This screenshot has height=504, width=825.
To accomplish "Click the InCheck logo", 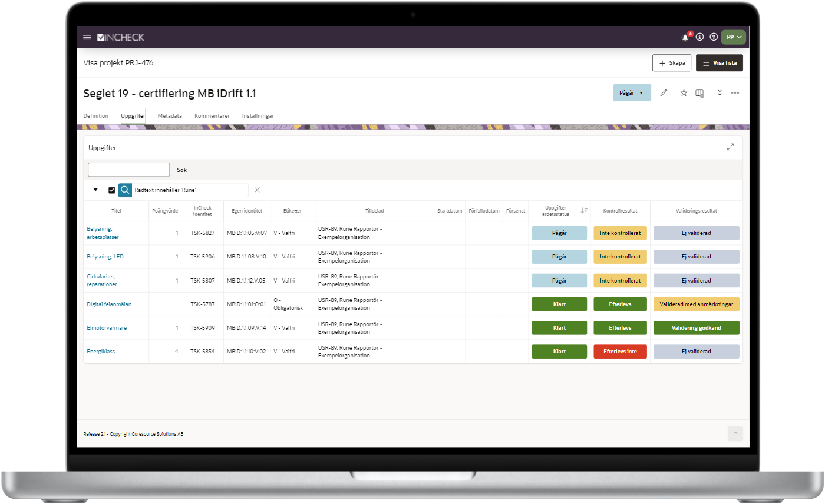I will click(121, 37).
